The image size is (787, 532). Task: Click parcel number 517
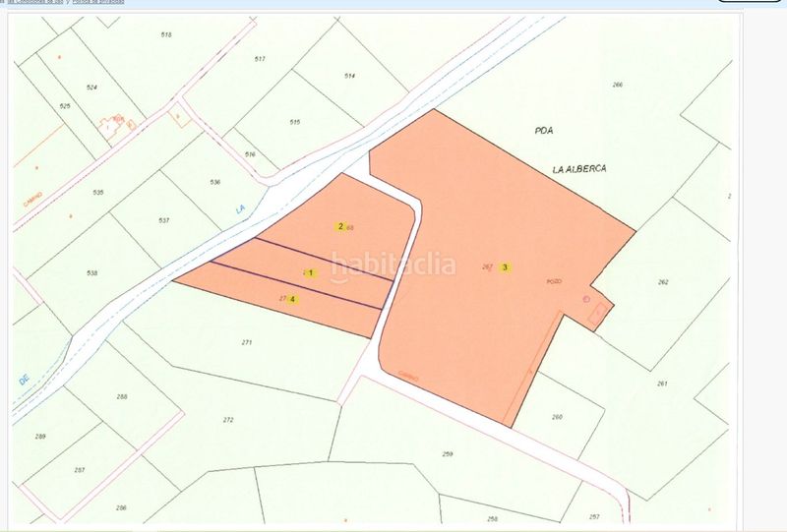(x=260, y=59)
